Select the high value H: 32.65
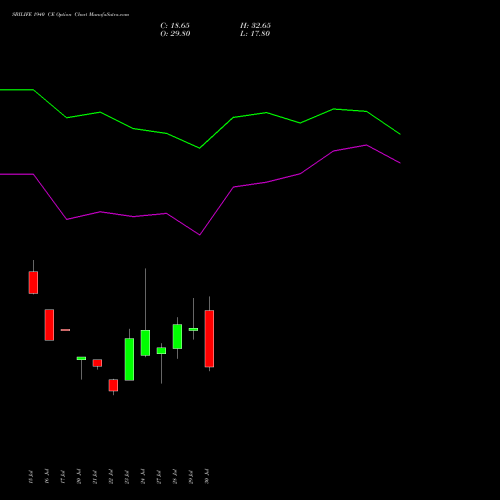500x500 pixels. 255,26
